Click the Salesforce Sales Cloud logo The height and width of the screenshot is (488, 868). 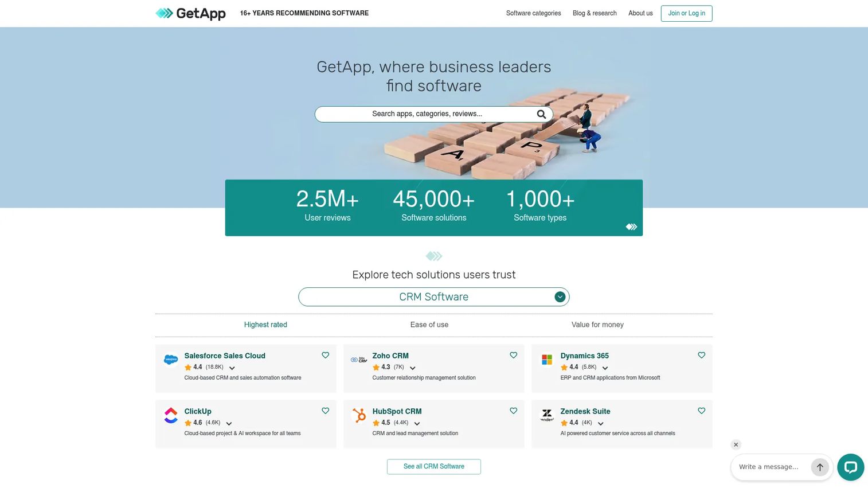coord(171,360)
